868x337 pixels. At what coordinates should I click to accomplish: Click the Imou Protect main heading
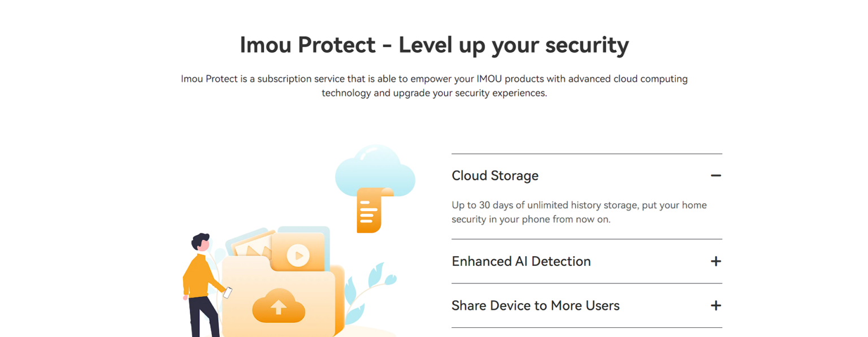[x=434, y=45]
